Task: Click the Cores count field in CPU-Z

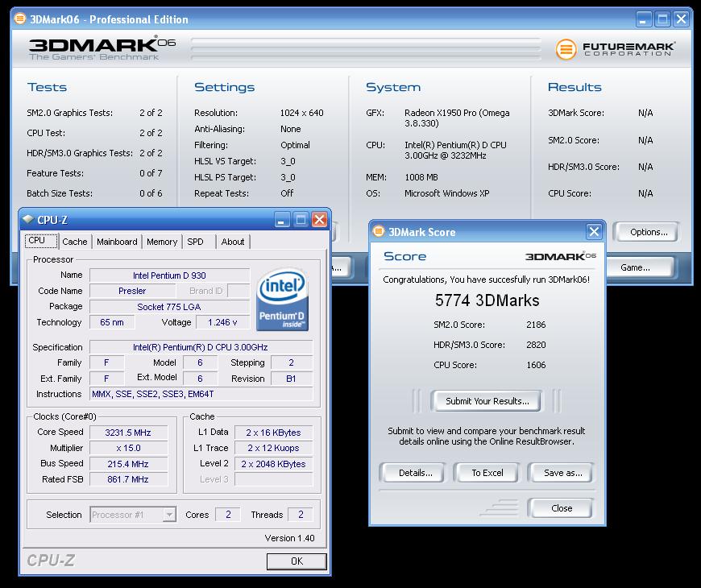Action: (x=228, y=515)
